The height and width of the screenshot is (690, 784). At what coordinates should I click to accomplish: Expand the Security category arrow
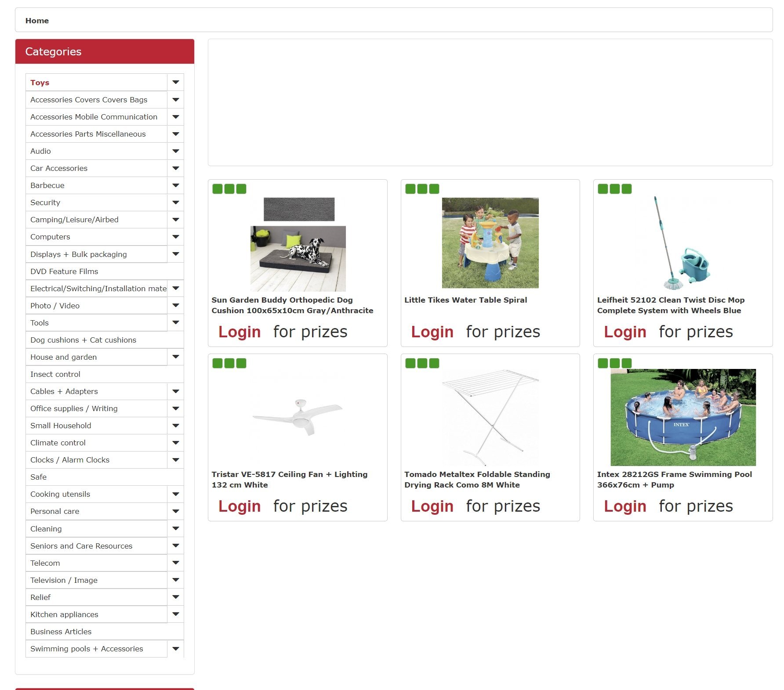pos(175,202)
